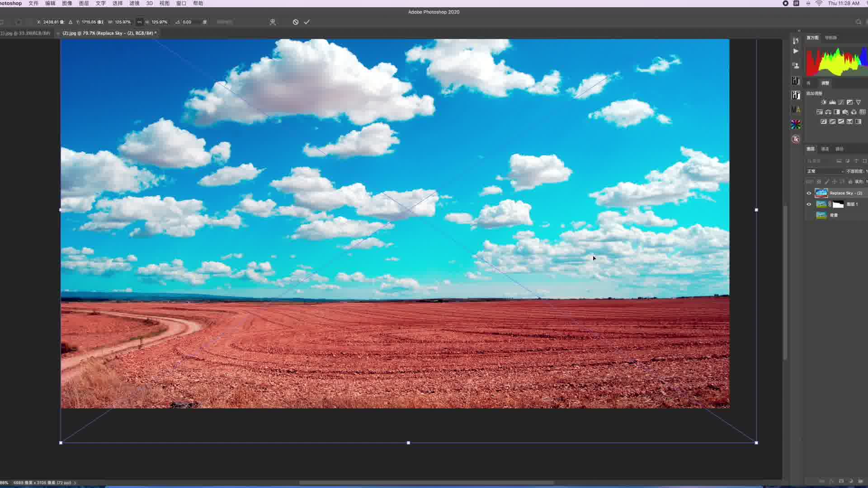The width and height of the screenshot is (868, 488).
Task: Toggle the maintain aspect ratio link in options bar
Action: point(138,22)
